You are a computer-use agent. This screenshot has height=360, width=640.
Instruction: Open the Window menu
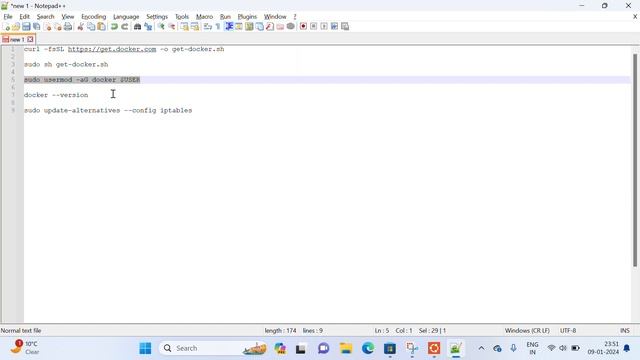pos(275,17)
